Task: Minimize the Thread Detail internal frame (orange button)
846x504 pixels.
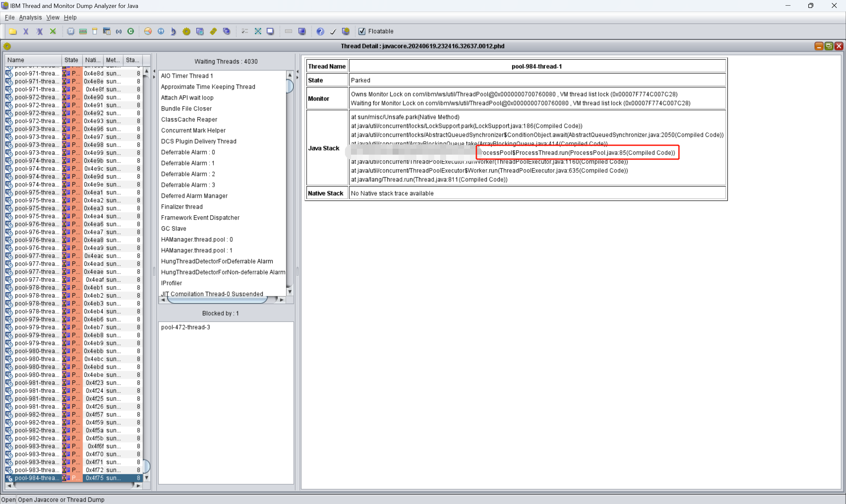Action: (819, 46)
